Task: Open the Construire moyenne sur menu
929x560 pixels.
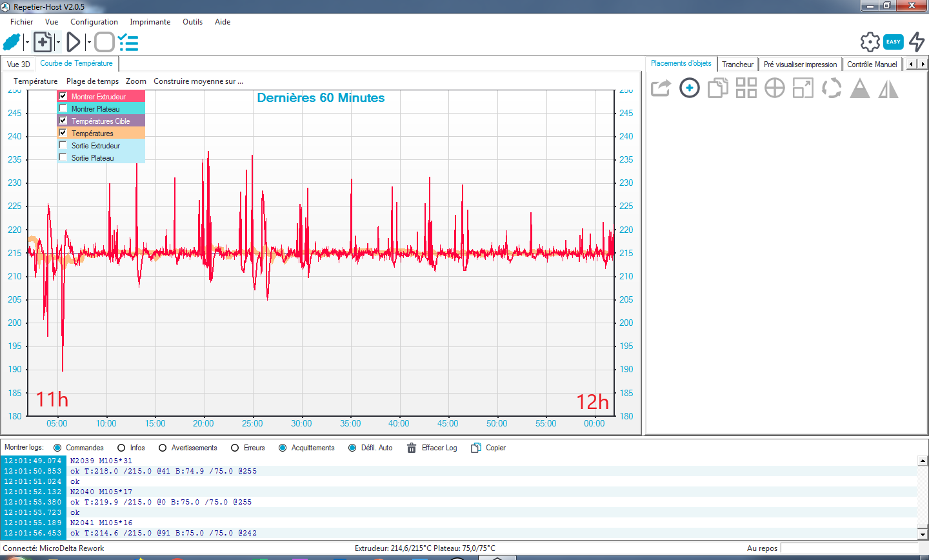Action: tap(198, 81)
